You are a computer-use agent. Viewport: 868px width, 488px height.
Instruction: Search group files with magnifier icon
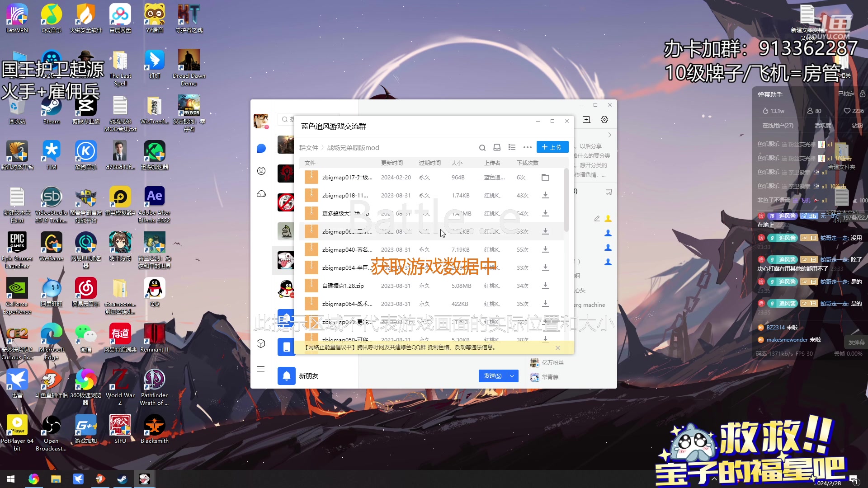click(x=482, y=148)
